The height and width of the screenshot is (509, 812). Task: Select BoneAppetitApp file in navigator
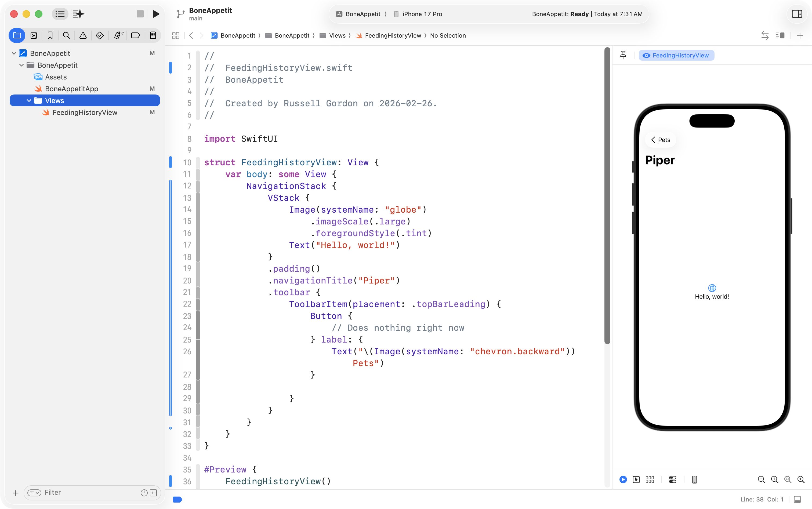tap(71, 89)
